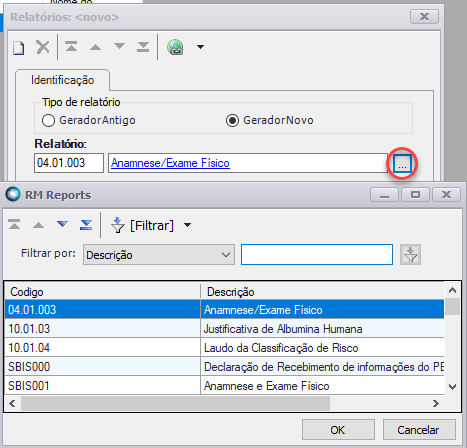The image size is (467, 448).
Task: Select Justificativa de Albumina Humana cell
Action: point(322,329)
